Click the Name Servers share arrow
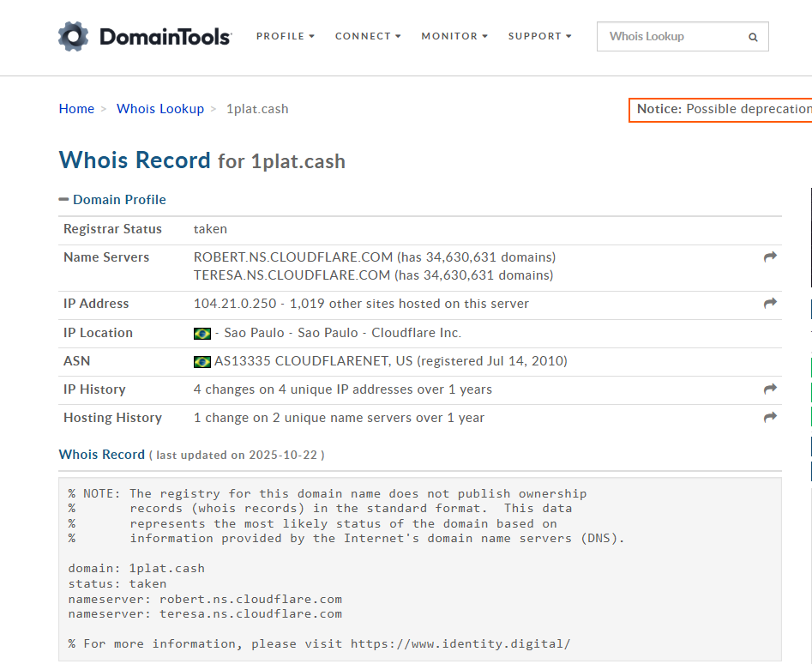812x664 pixels. point(770,257)
